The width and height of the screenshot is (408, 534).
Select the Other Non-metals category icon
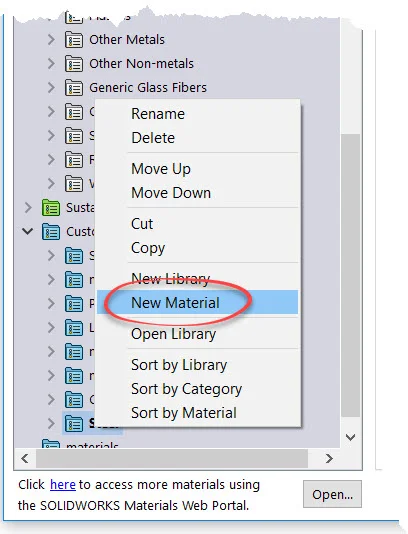click(x=74, y=64)
